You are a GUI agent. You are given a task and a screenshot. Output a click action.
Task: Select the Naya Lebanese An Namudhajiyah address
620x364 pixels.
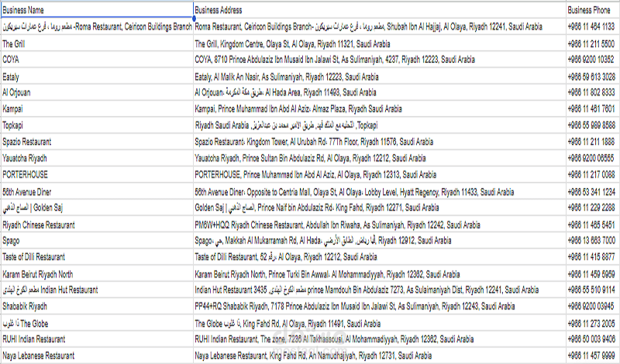click(380, 355)
